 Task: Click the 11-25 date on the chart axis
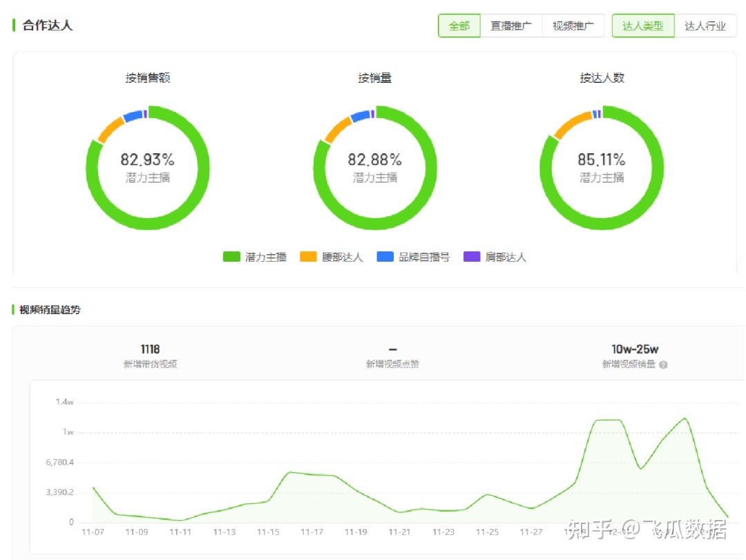click(x=487, y=532)
